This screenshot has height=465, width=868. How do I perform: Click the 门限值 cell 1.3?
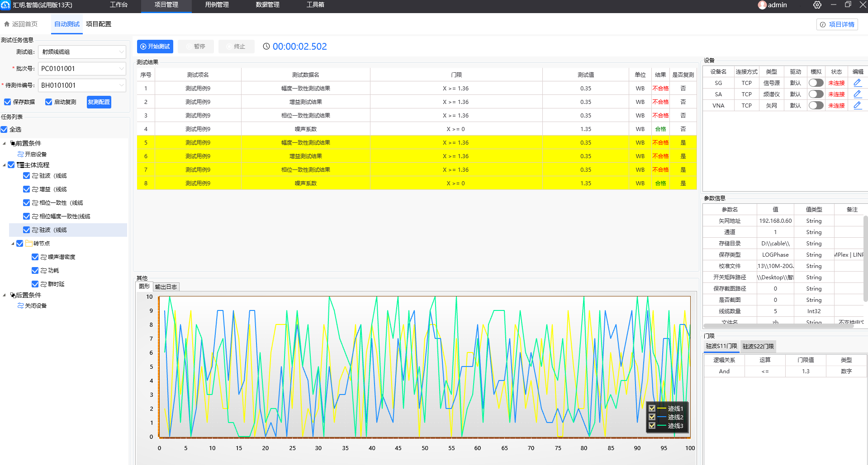[x=806, y=371]
